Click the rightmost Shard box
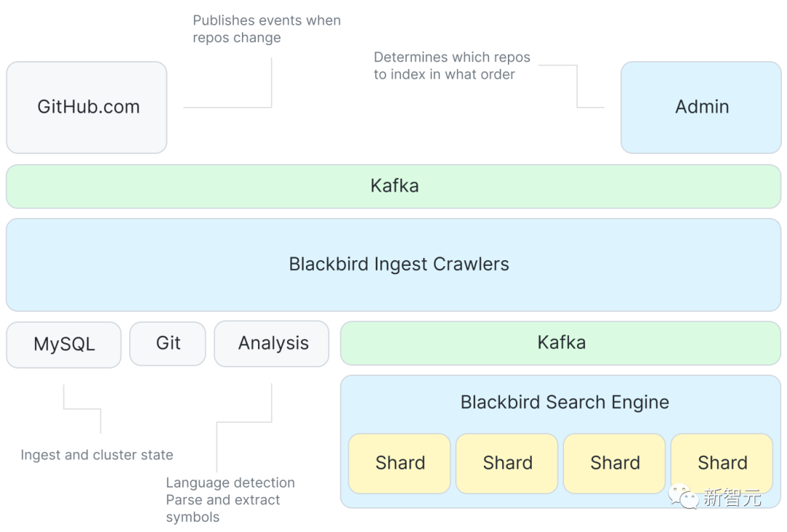The height and width of the screenshot is (532, 787). tap(722, 463)
